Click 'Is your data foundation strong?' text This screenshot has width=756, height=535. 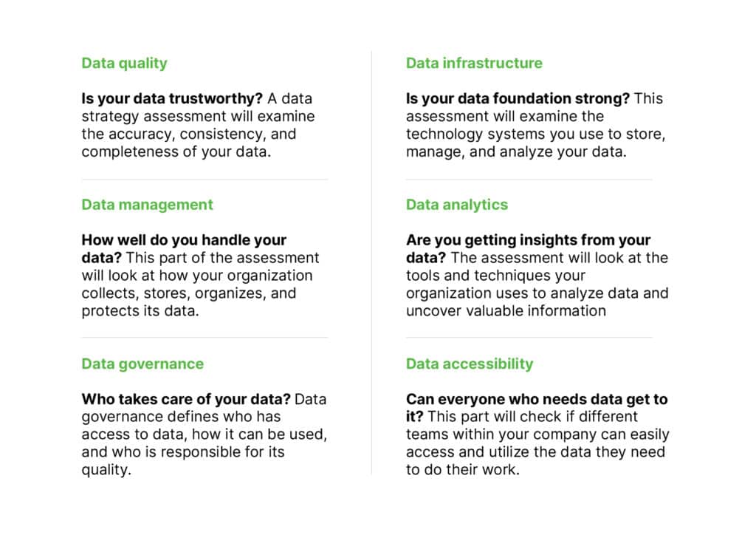pyautogui.click(x=518, y=98)
